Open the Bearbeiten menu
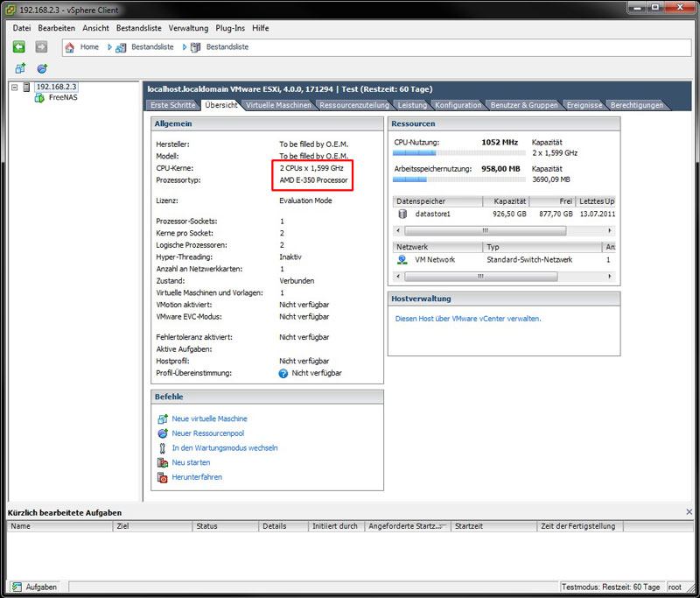Screen dimensions: 700x598 56,28
